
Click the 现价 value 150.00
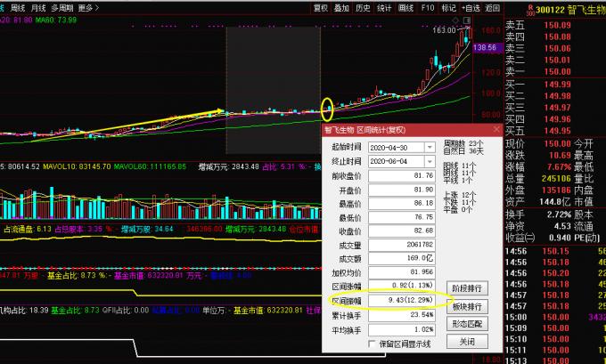click(557, 143)
